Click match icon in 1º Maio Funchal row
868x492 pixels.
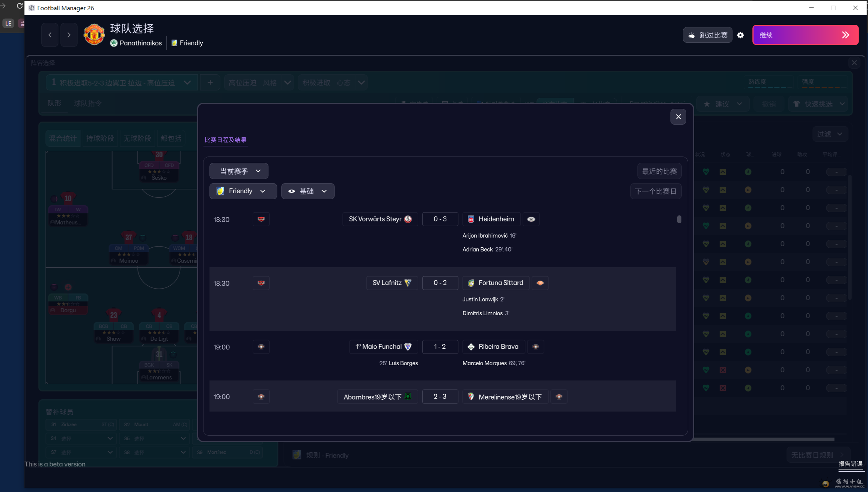click(261, 347)
